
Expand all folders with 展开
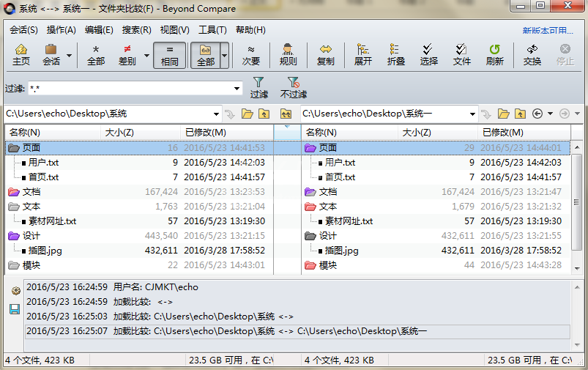[362, 55]
